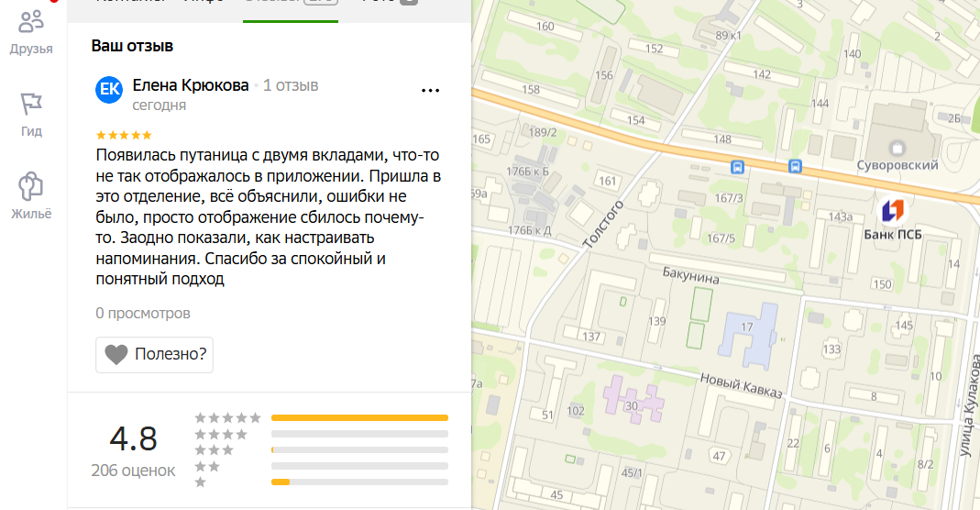980x510 pixels.
Task: Click house number 139 on the map
Action: 657,321
